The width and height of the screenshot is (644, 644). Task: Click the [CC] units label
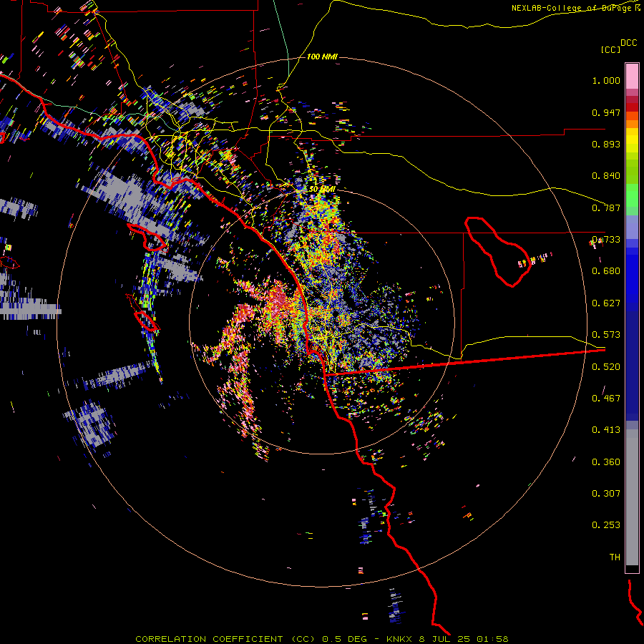(610, 49)
